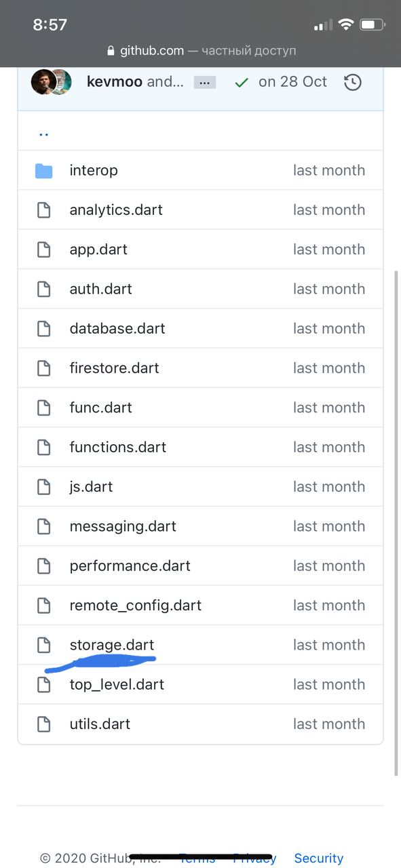The image size is (401, 868).
Task: Open auth.dart file
Action: point(100,289)
